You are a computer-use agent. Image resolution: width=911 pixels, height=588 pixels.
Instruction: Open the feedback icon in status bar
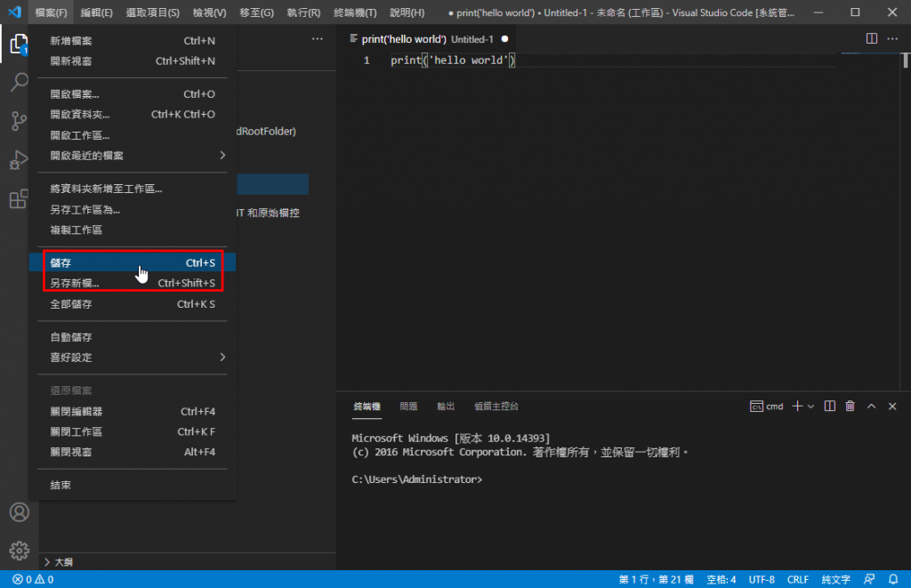[x=869, y=579]
